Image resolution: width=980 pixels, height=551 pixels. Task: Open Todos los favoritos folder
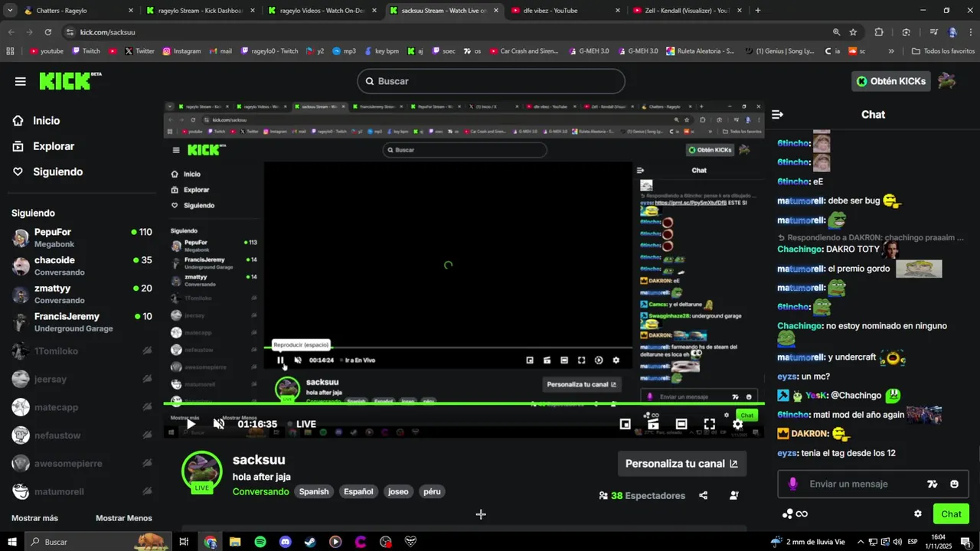[942, 51]
